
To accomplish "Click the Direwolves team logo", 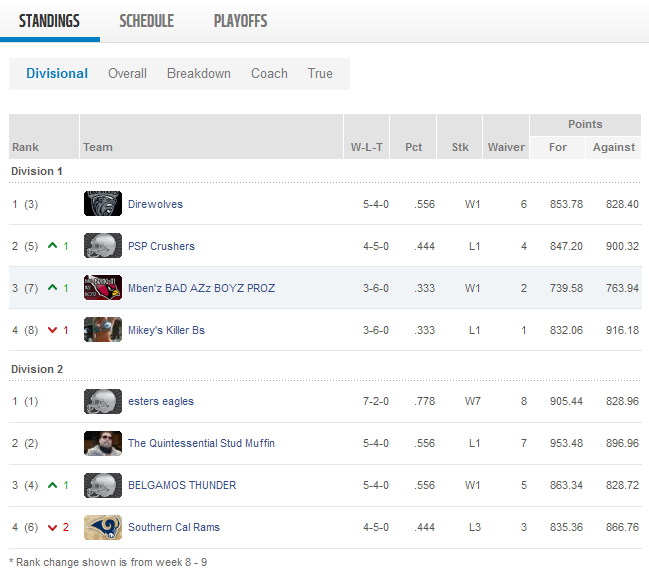I will pyautogui.click(x=103, y=204).
